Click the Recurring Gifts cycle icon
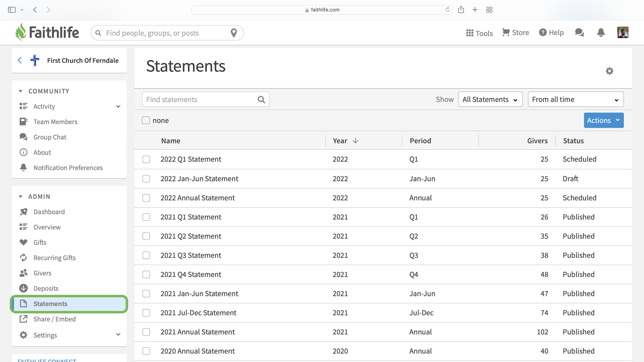The image size is (644, 362). click(23, 258)
